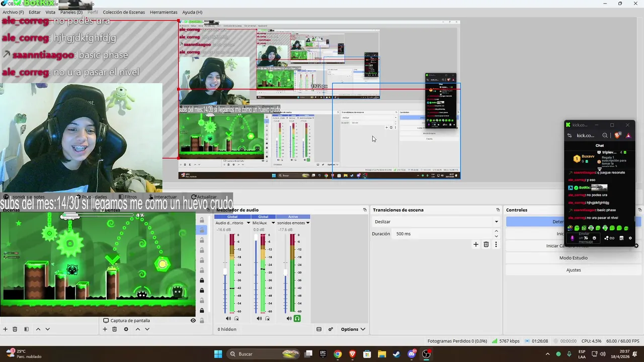
Task: Click the Modo Estudio button
Action: coord(573,258)
